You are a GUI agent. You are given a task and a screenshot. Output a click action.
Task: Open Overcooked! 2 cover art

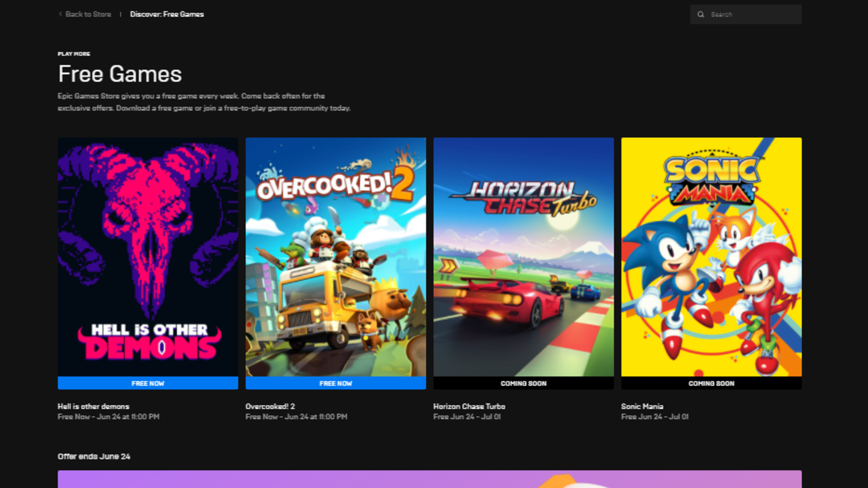point(335,257)
